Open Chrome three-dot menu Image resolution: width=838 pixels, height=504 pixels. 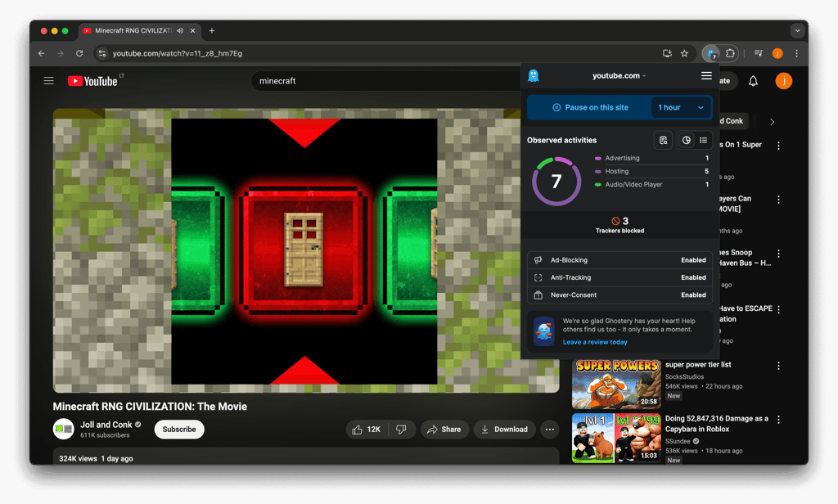click(796, 53)
